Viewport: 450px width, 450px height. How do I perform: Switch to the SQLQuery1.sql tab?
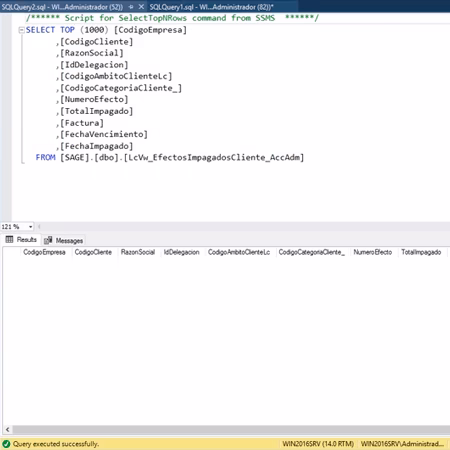[x=211, y=7]
